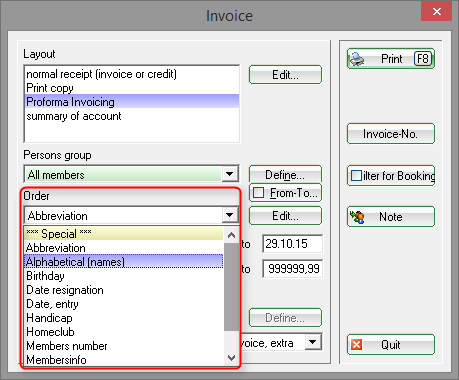Click the date field showing 29.10.15
The width and height of the screenshot is (459, 380).
(293, 244)
